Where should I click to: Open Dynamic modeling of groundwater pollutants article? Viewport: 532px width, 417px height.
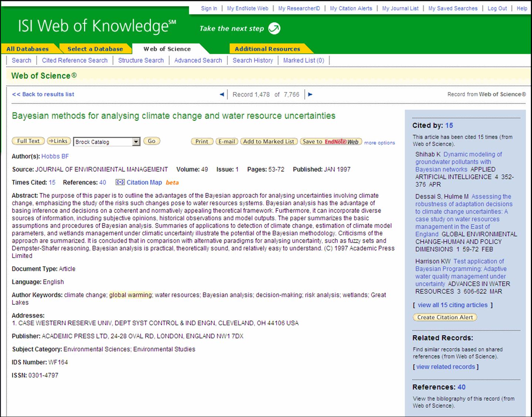[x=458, y=162]
